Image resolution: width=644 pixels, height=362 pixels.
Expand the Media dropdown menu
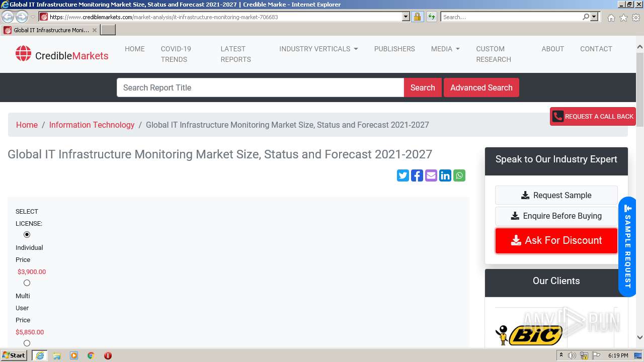coord(445,49)
